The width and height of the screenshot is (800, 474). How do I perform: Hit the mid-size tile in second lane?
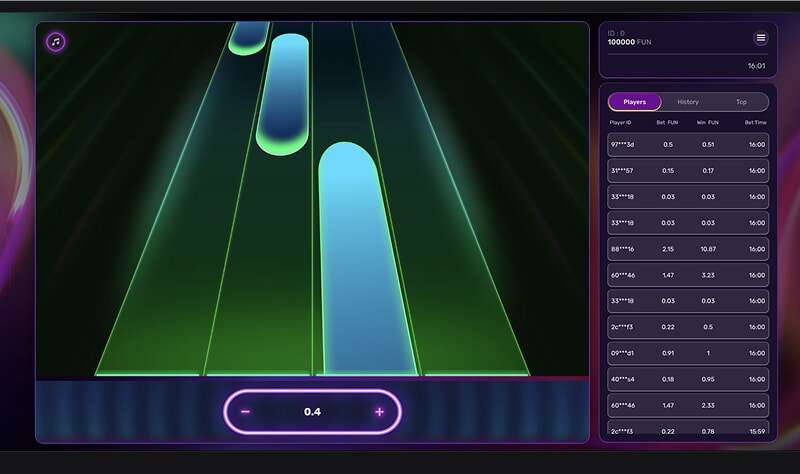coord(283,93)
